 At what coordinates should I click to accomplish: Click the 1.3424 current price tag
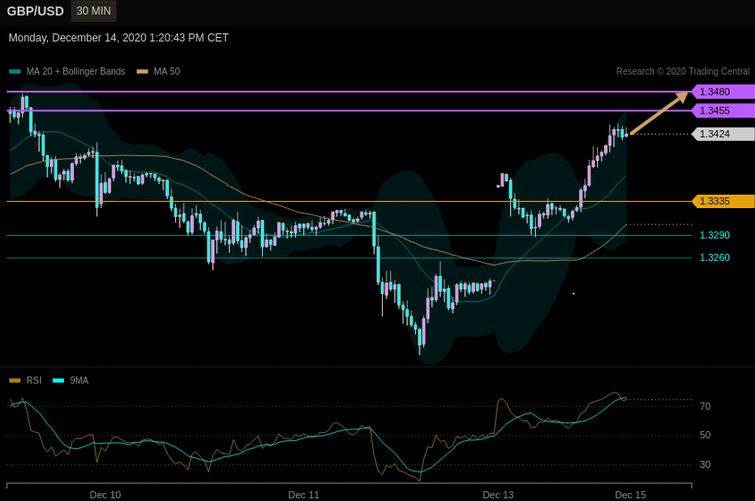(723, 134)
